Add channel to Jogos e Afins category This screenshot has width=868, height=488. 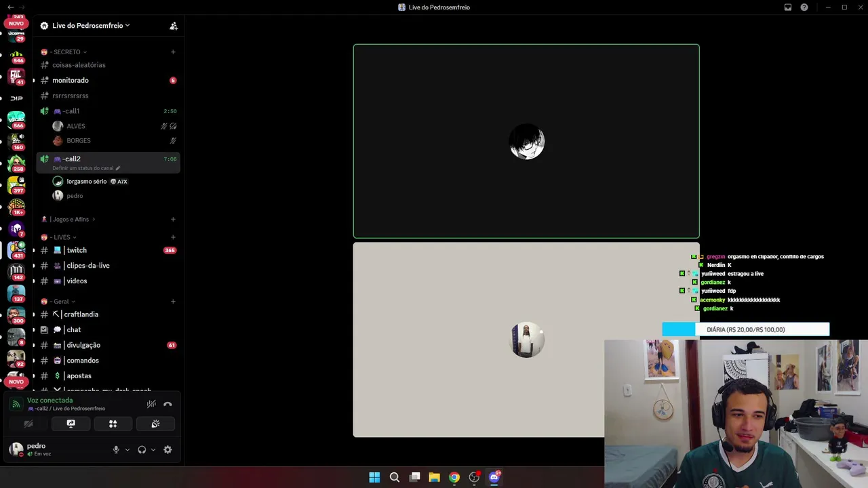coord(173,220)
